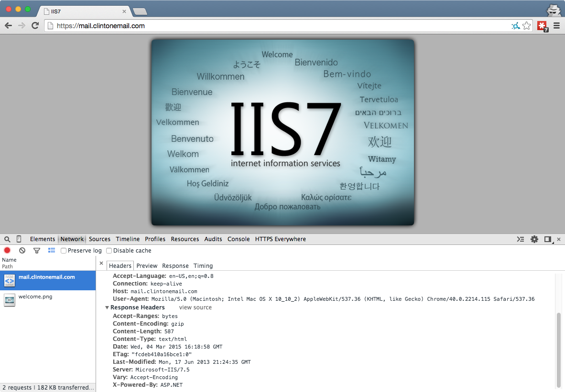
Task: Switch to the Preview sub-tab
Action: coord(147,265)
